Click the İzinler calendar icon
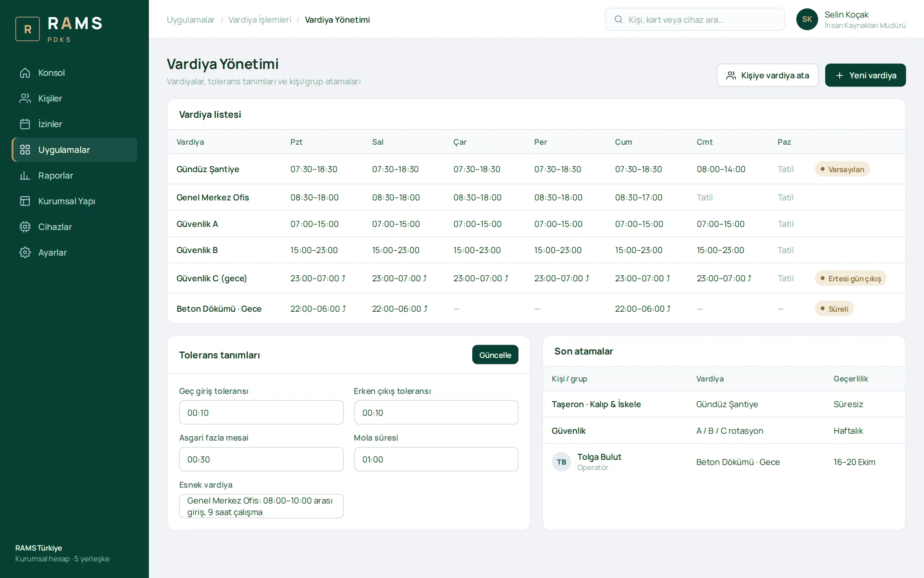This screenshot has width=924, height=578. tap(25, 124)
